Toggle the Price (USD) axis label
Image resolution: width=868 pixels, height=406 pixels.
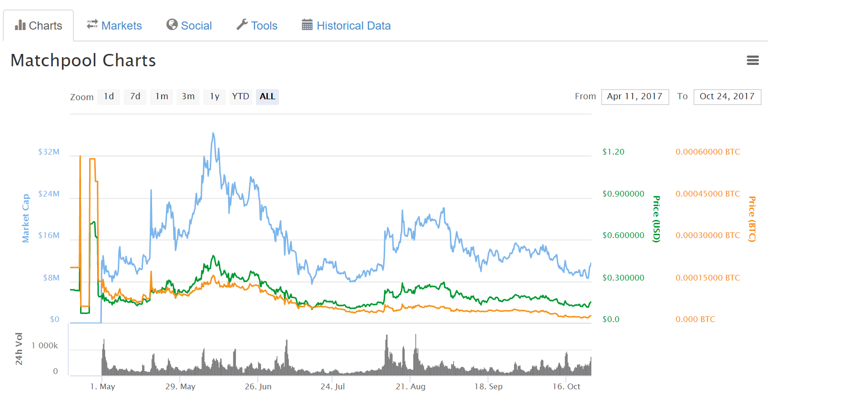pos(656,219)
